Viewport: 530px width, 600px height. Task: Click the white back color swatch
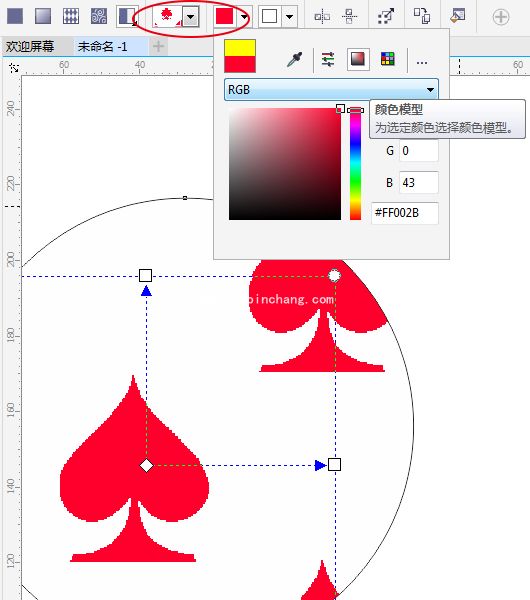[269, 16]
